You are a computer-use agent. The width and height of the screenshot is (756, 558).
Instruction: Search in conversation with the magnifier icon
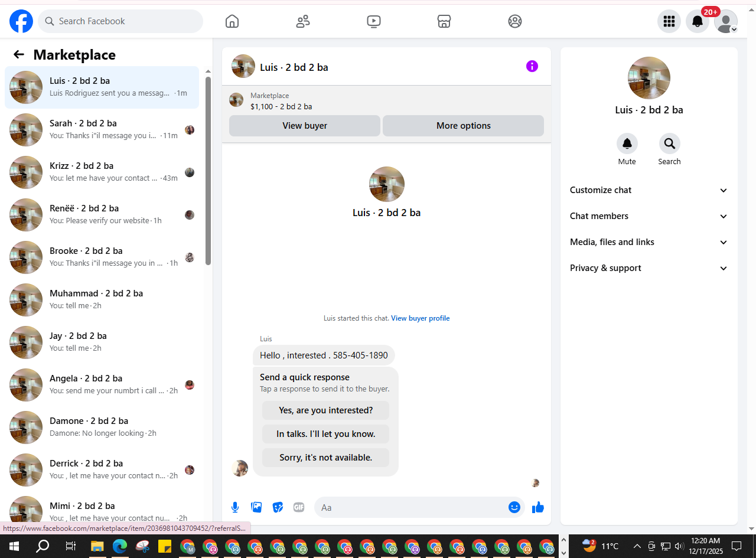[x=670, y=143]
